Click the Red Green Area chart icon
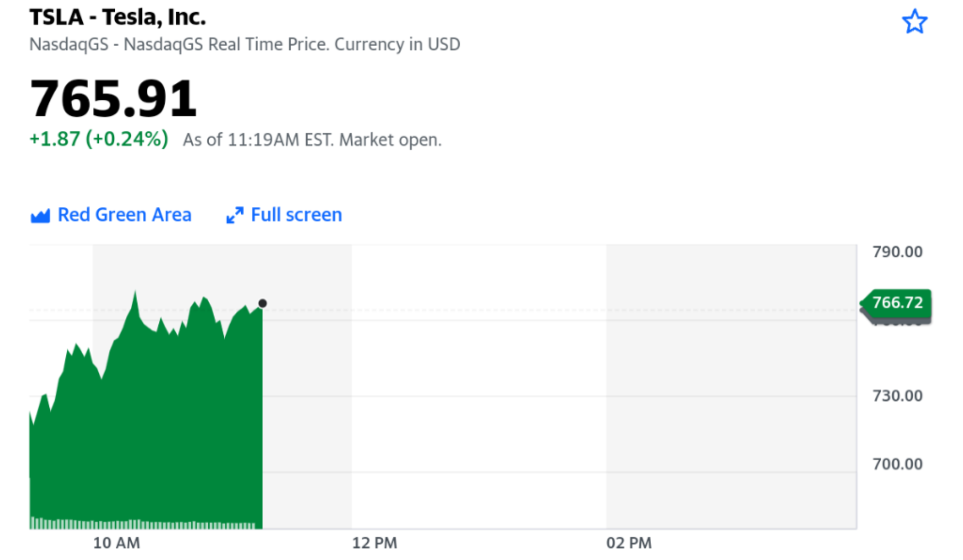The height and width of the screenshot is (560, 963). coord(40,216)
